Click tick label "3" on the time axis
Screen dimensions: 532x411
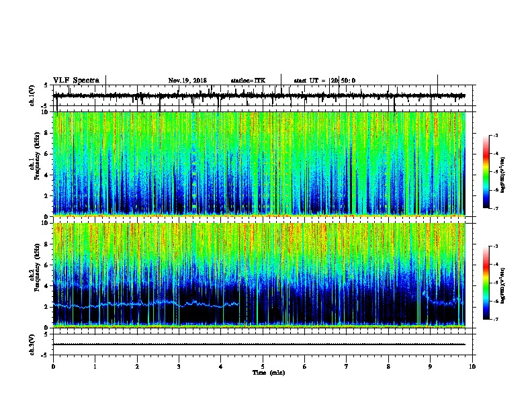tap(179, 367)
